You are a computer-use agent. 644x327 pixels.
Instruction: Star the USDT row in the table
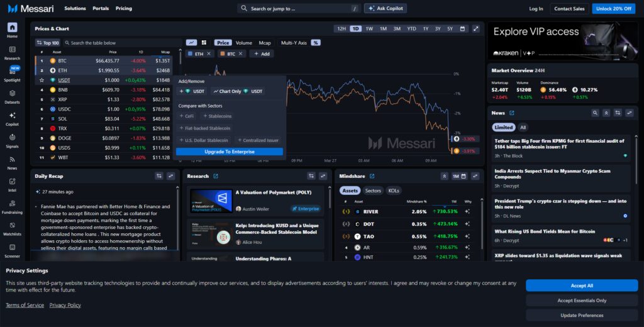(42, 80)
